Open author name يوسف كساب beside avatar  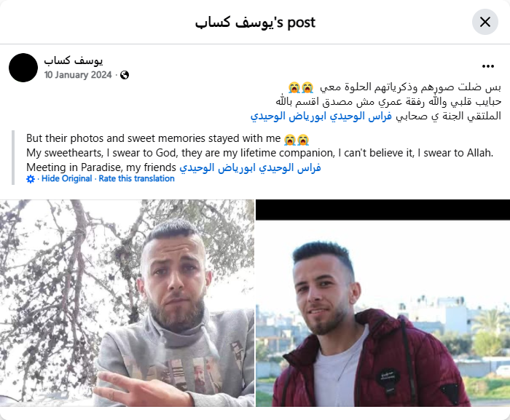tap(74, 60)
